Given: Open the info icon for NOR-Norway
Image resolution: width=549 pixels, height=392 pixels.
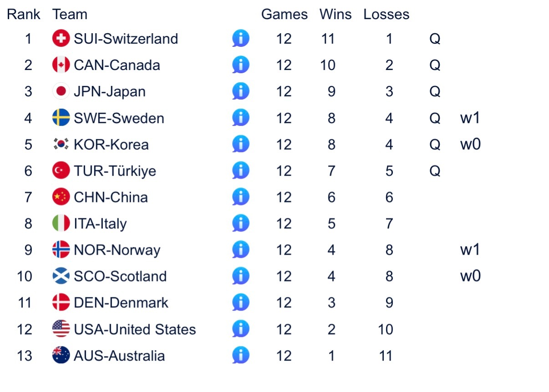Looking at the screenshot, I should click(x=241, y=250).
